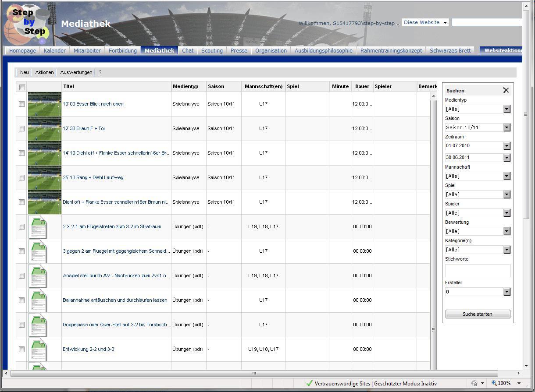Open the Auswertungen menu
Screen dimensions: 535x392
click(x=76, y=73)
